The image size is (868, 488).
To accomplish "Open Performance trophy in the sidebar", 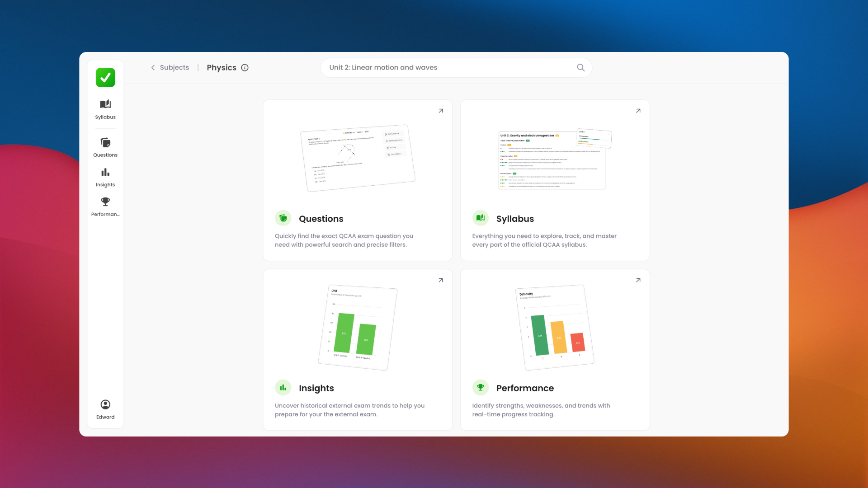I will pos(105,206).
